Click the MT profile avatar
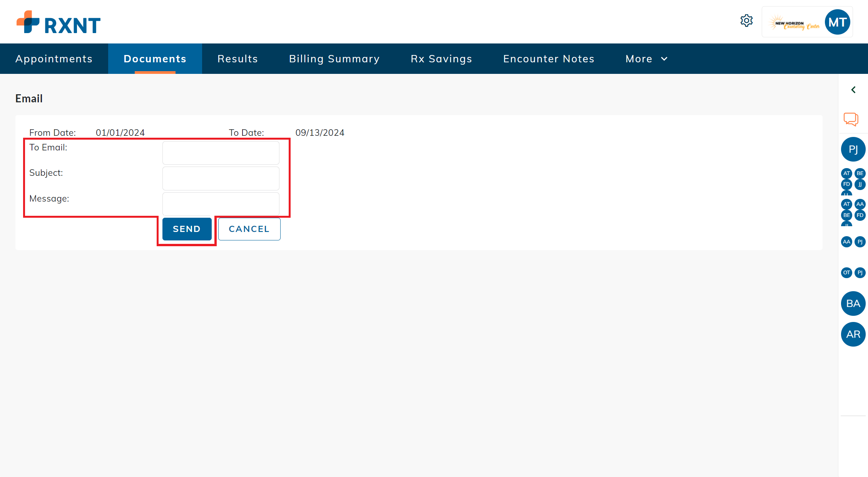This screenshot has height=477, width=868. pos(838,22)
